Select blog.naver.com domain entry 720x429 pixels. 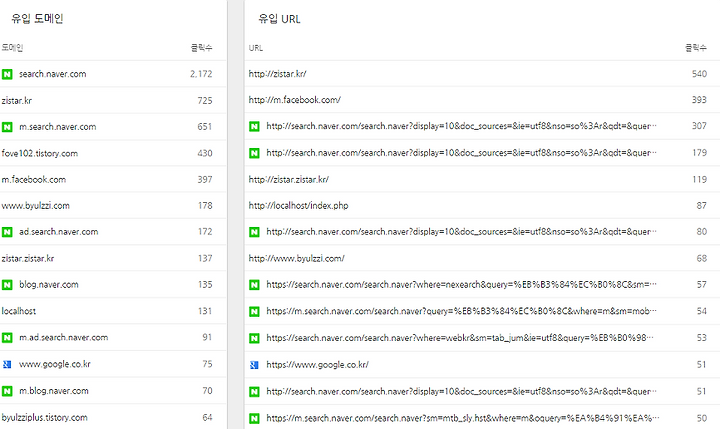click(x=49, y=285)
